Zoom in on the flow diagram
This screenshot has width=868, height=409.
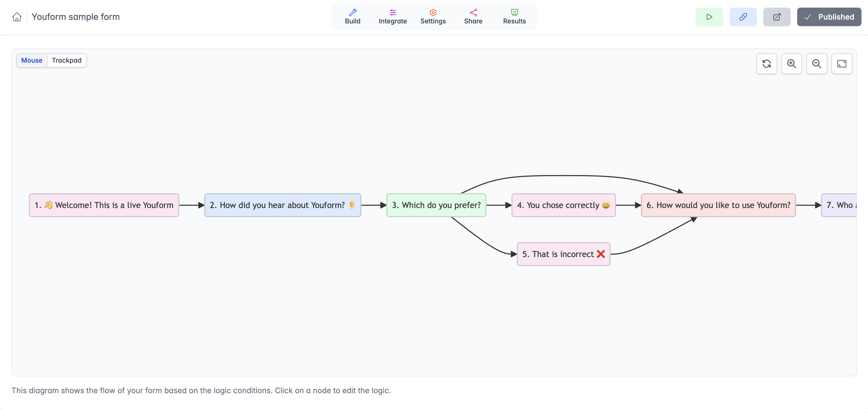tap(791, 64)
